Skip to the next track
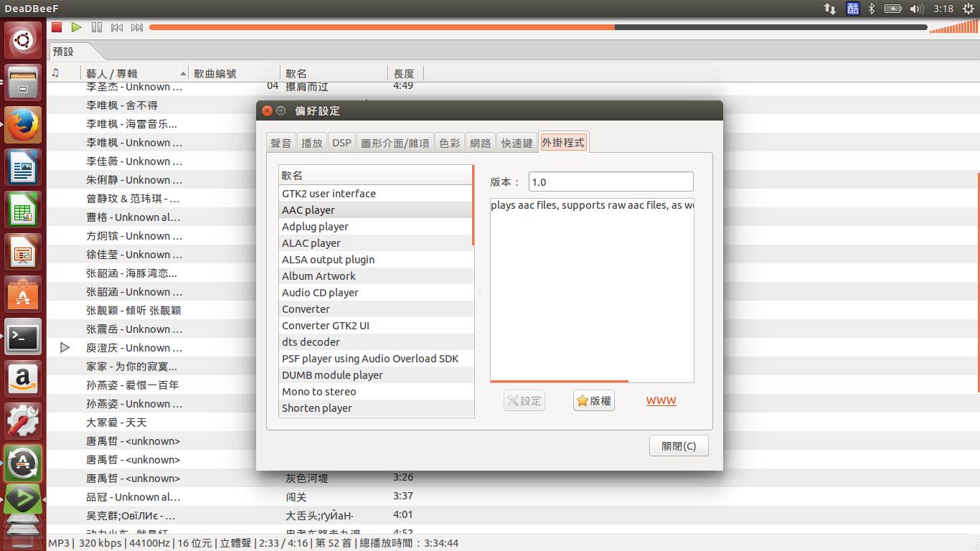Image resolution: width=980 pixels, height=551 pixels. 137,27
